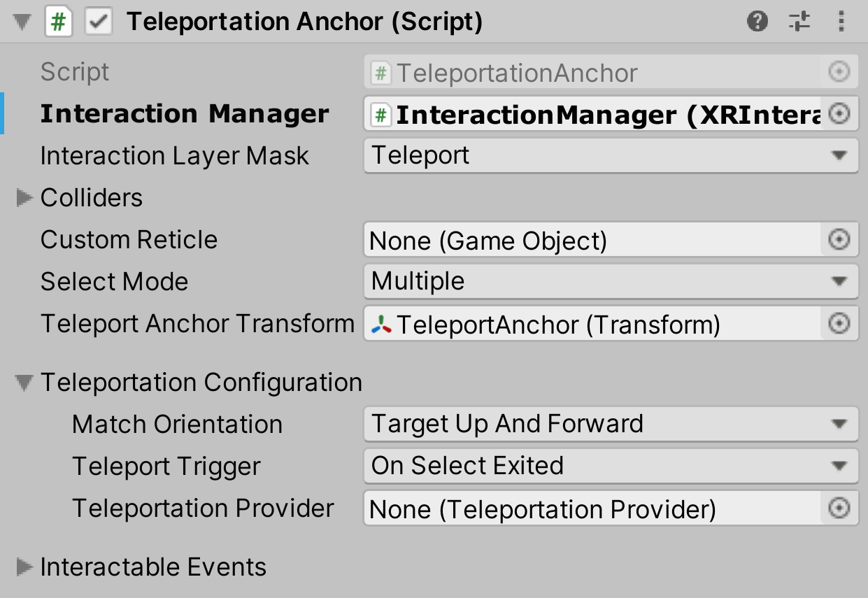Toggle the Teleportation Anchor component enabled checkbox
This screenshot has width=868, height=598.
coord(98,21)
